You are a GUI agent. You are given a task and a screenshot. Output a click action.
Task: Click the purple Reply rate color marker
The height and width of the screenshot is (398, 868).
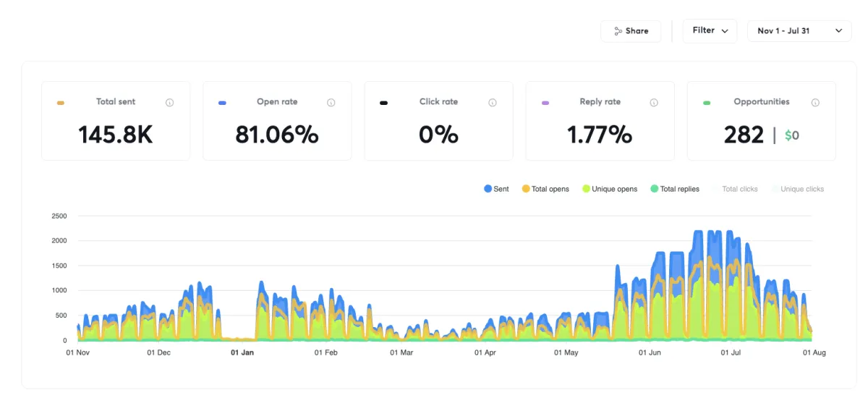(x=545, y=103)
